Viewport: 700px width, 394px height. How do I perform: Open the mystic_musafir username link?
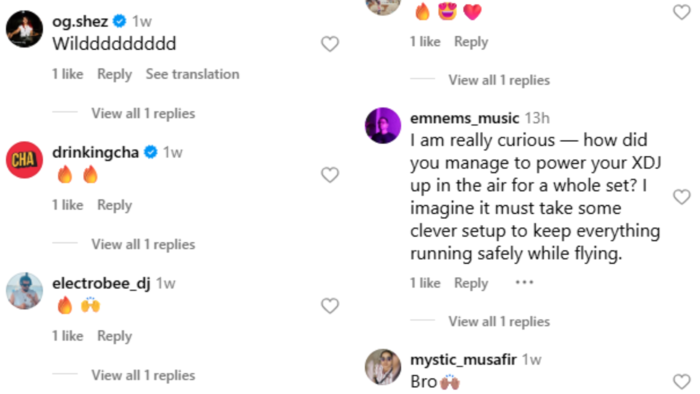click(x=463, y=359)
